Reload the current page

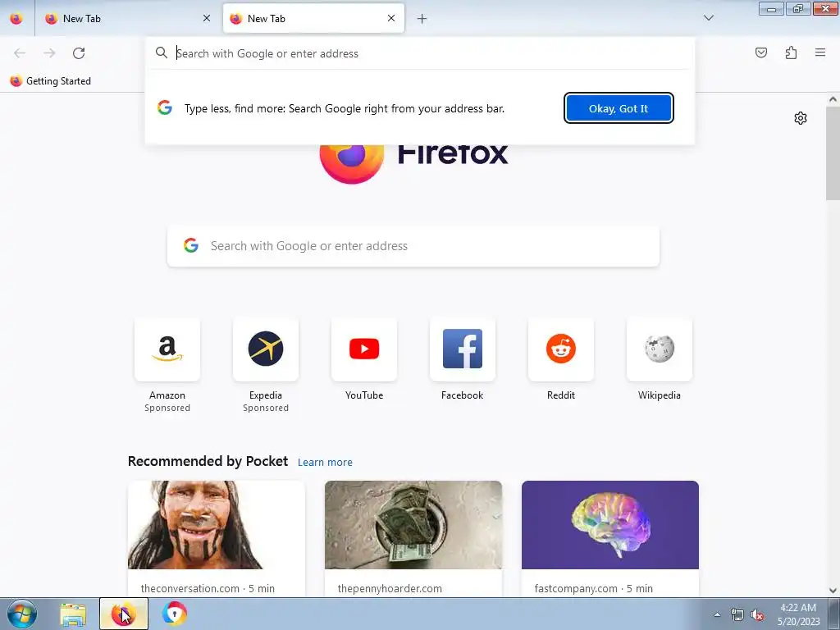pos(79,53)
